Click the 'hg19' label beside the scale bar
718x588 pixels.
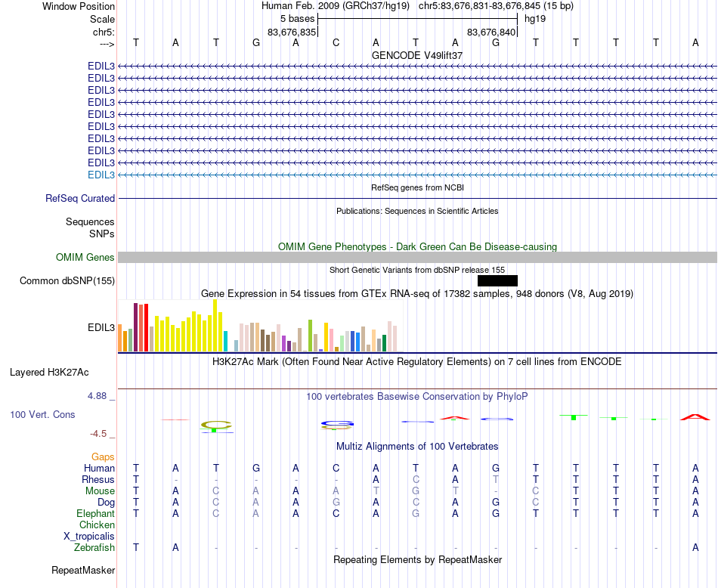coord(535,19)
